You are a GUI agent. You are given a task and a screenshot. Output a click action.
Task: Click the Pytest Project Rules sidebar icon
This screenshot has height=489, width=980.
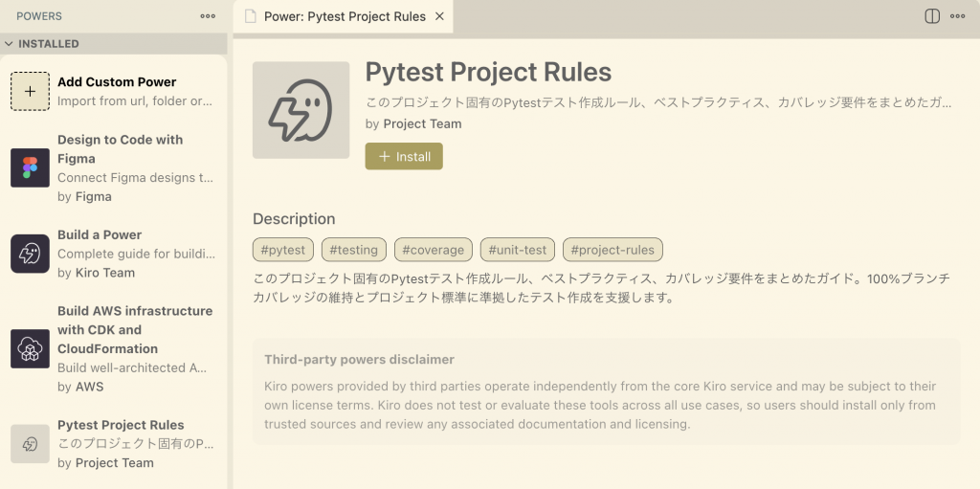point(30,444)
